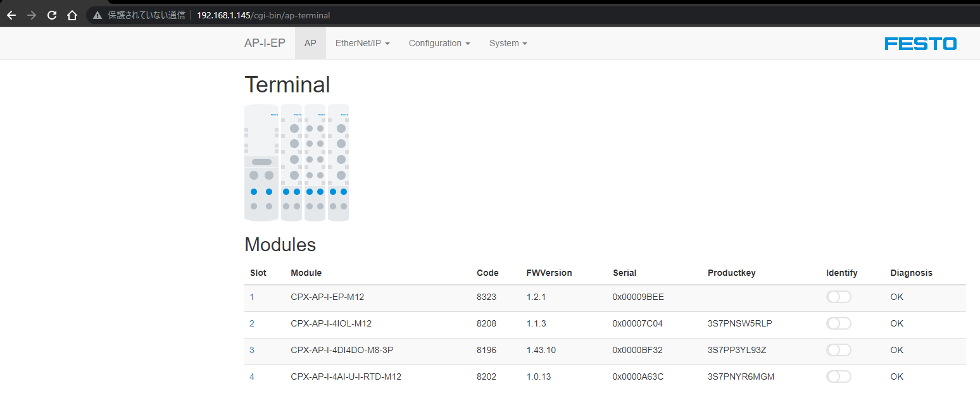This screenshot has height=417, width=980.
Task: Click firmware version 1.43.10
Action: tap(541, 350)
